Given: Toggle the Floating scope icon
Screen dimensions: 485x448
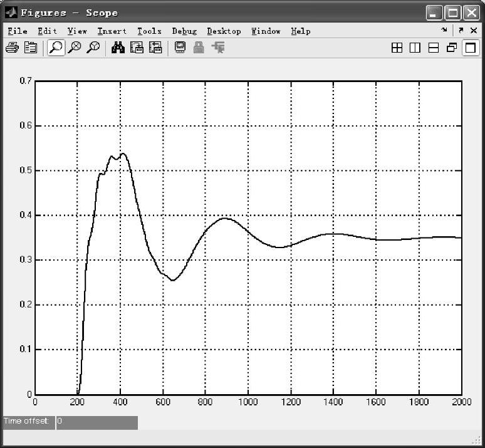Looking at the screenshot, I should (x=180, y=48).
